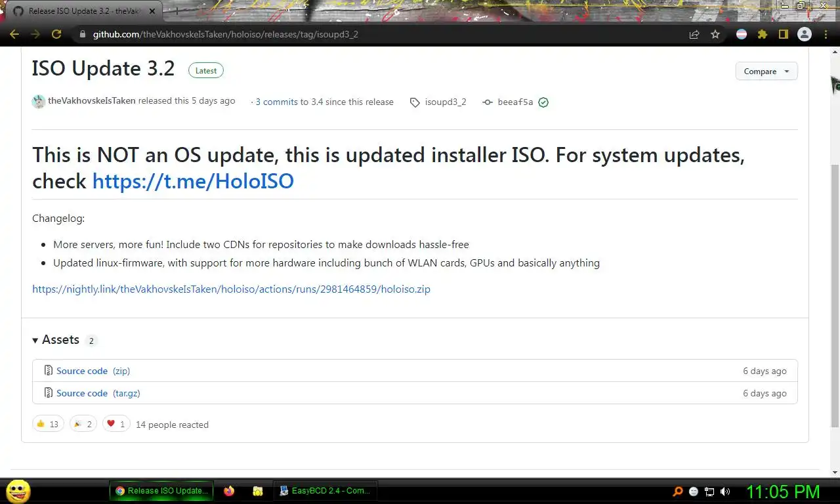Screen dimensions: 840x504
Task: Click the commit icon beside beeaf5a
Action: (x=488, y=102)
